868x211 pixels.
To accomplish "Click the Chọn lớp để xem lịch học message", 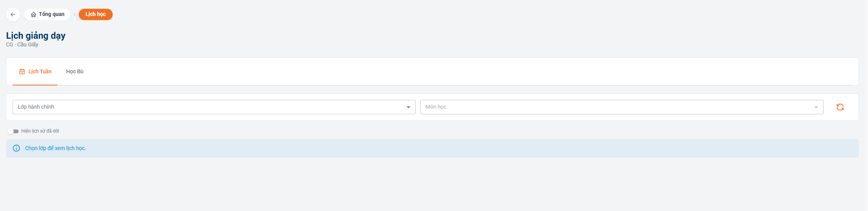I will click(x=56, y=148).
